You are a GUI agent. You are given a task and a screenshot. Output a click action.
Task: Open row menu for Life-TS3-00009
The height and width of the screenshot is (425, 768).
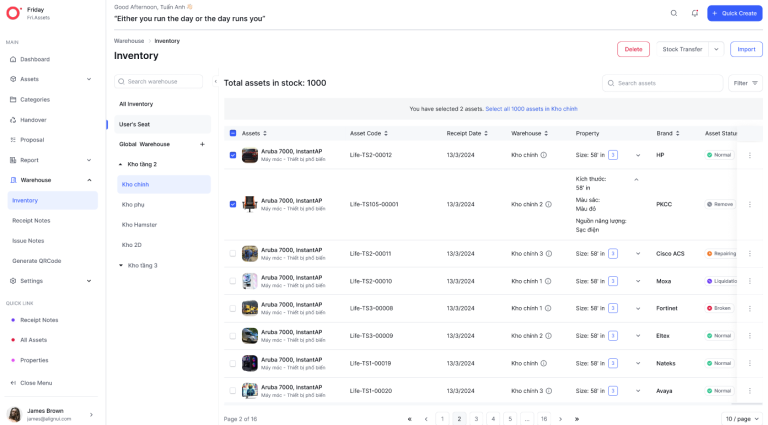[749, 336]
